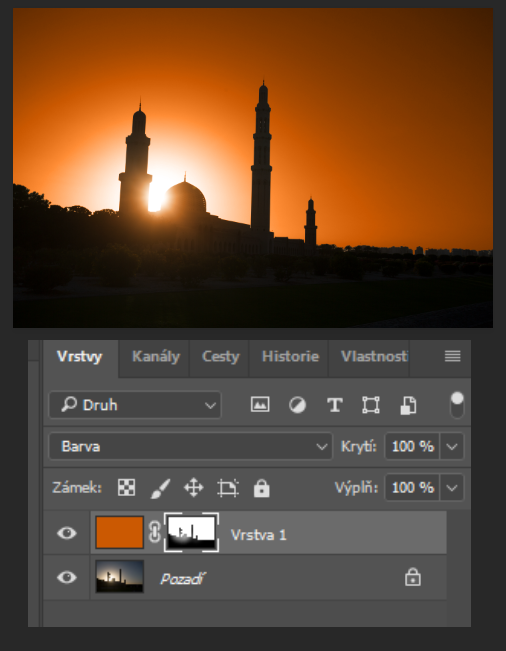Select the orange fill color swatch thumbnail
This screenshot has width=506, height=651.
[120, 533]
